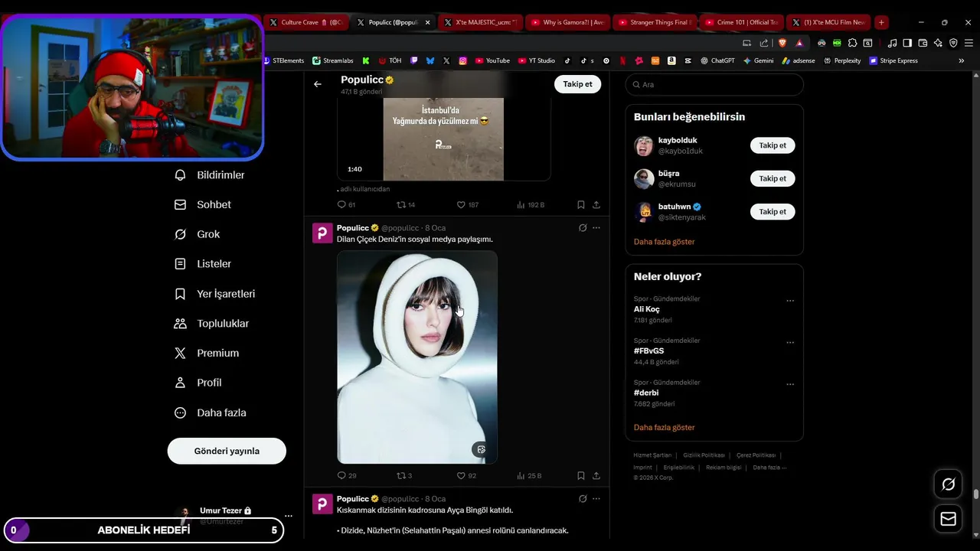Switch to the Stranger Things Final tab
This screenshot has width=980, height=551.
[x=655, y=22]
